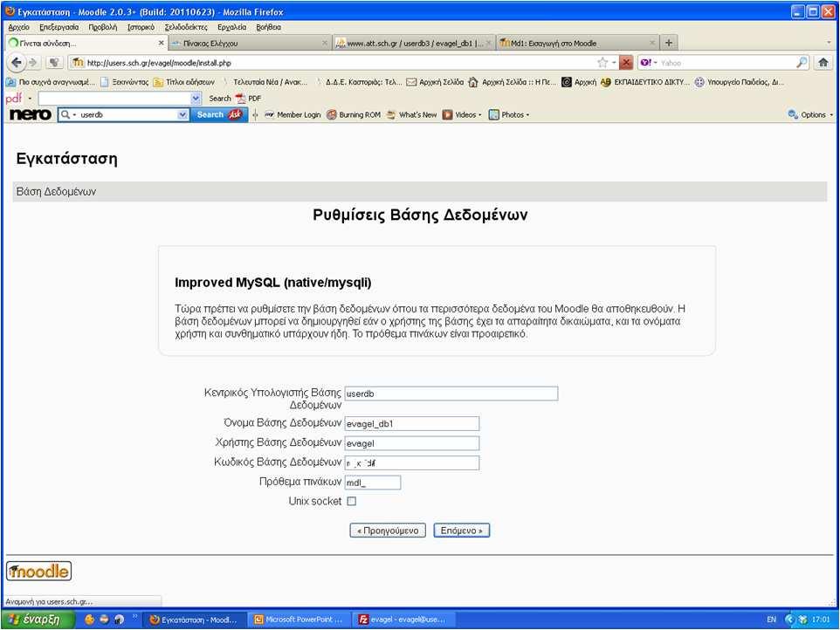Open the Εργαλεία menu

(x=232, y=27)
